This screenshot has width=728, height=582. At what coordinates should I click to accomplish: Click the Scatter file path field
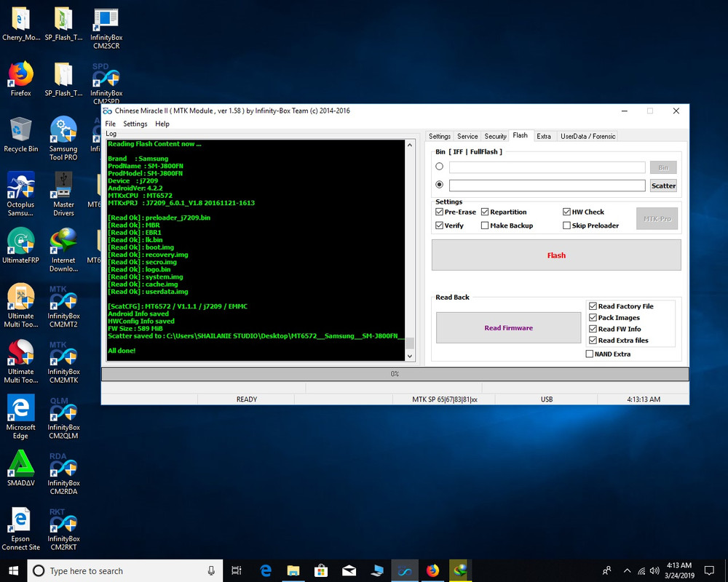pyautogui.click(x=547, y=186)
